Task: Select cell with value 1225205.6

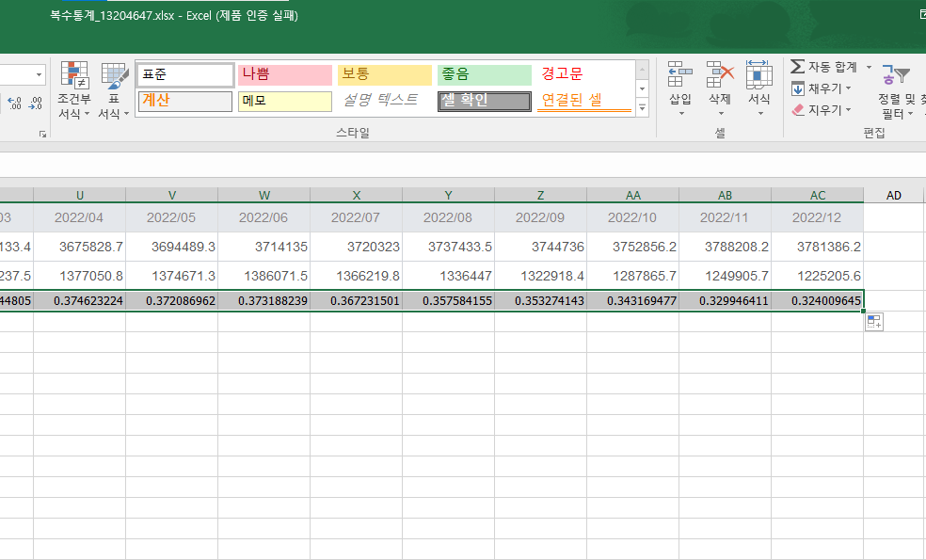Action: click(818, 275)
